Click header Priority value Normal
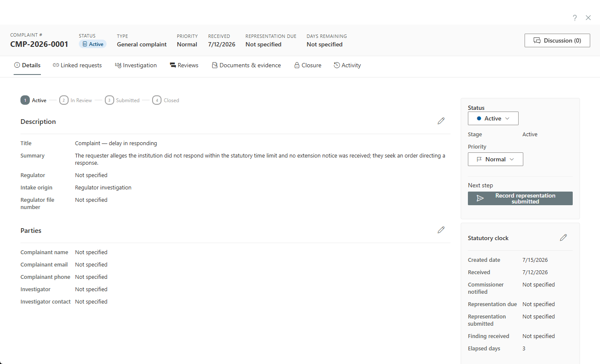 [x=187, y=44]
